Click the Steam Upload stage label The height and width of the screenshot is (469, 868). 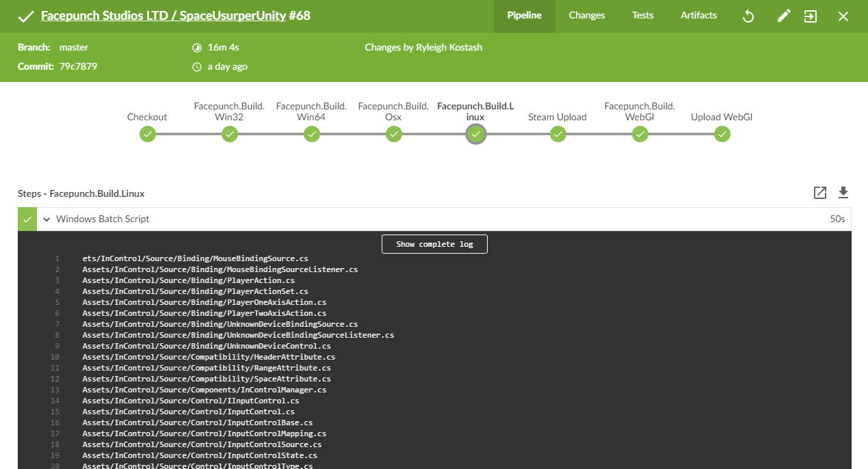tap(557, 117)
